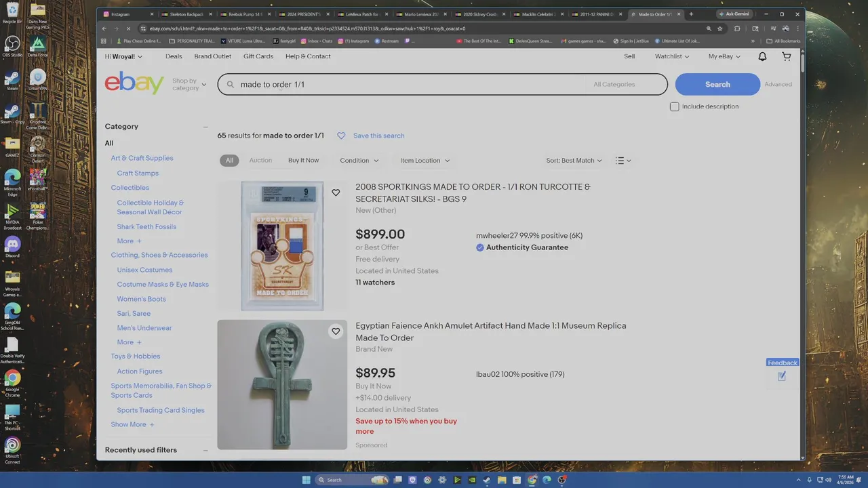The height and width of the screenshot is (488, 868).
Task: Open Shop by category dropdown
Action: 189,85
